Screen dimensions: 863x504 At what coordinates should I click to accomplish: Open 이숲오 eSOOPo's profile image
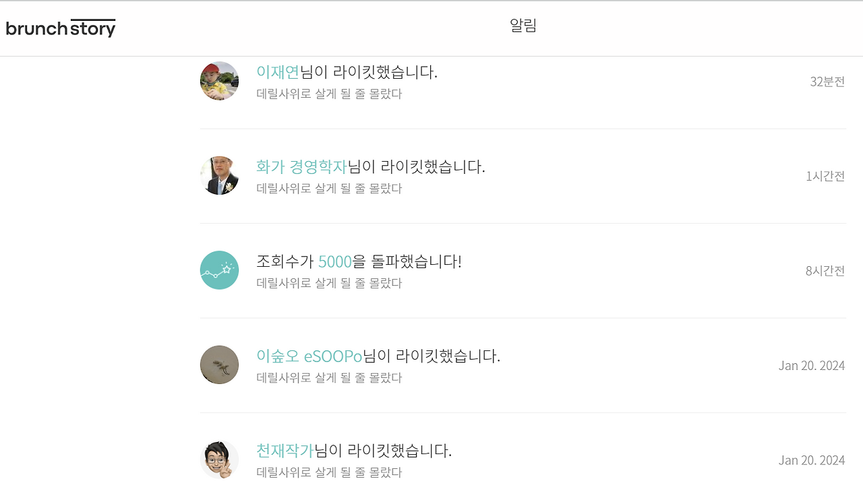218,365
